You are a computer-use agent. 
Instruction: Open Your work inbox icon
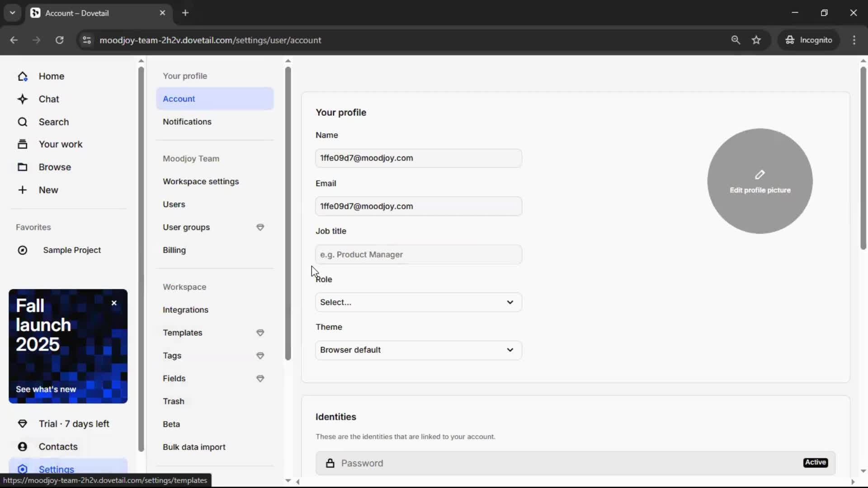[23, 144]
